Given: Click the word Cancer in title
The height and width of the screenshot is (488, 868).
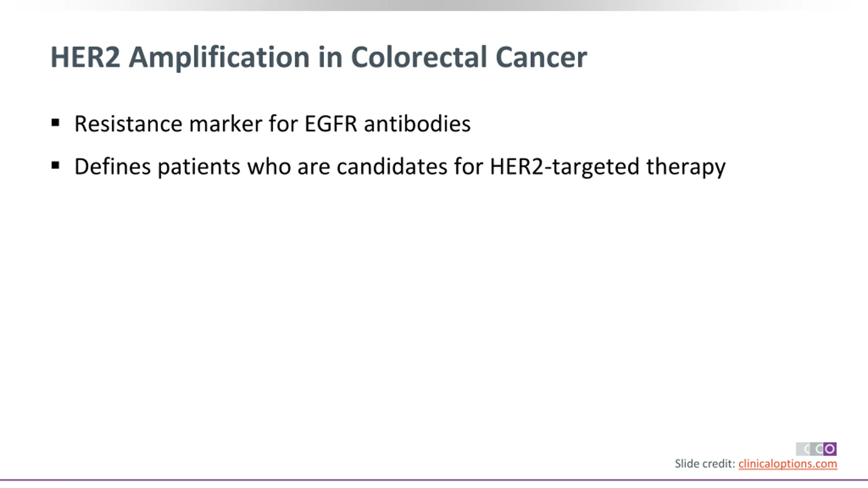Looking at the screenshot, I should click(541, 57).
